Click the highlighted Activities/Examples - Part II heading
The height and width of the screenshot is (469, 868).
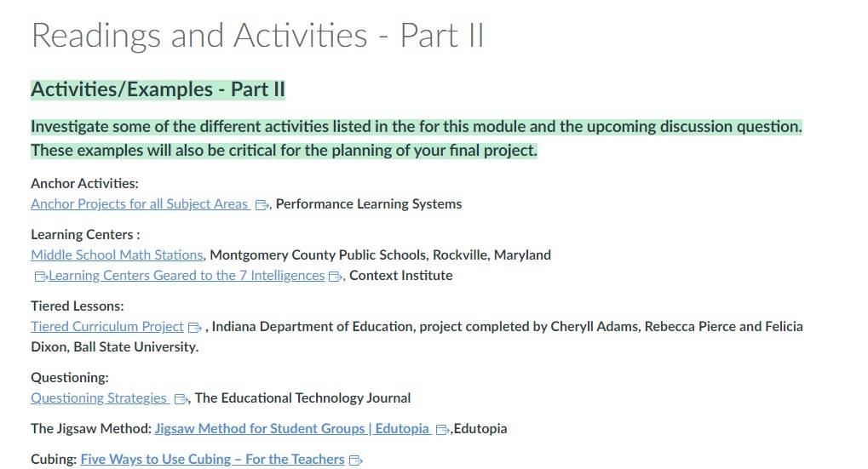click(158, 89)
